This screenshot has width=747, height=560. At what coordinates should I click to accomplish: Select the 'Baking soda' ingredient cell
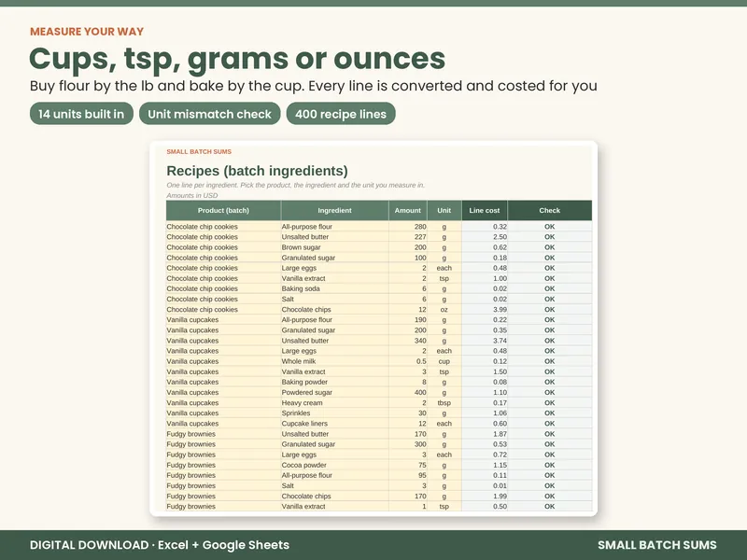(334, 288)
